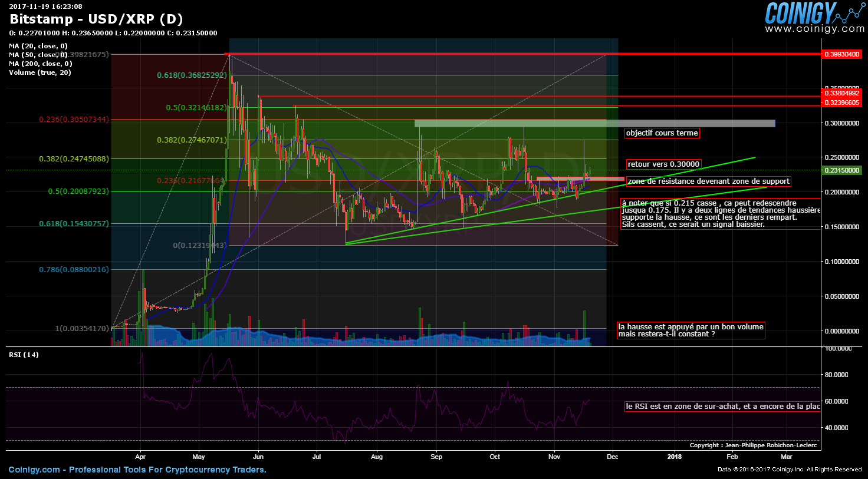The image size is (868, 479).
Task: Click the 60.0000 RSI axis value
Action: (836, 401)
